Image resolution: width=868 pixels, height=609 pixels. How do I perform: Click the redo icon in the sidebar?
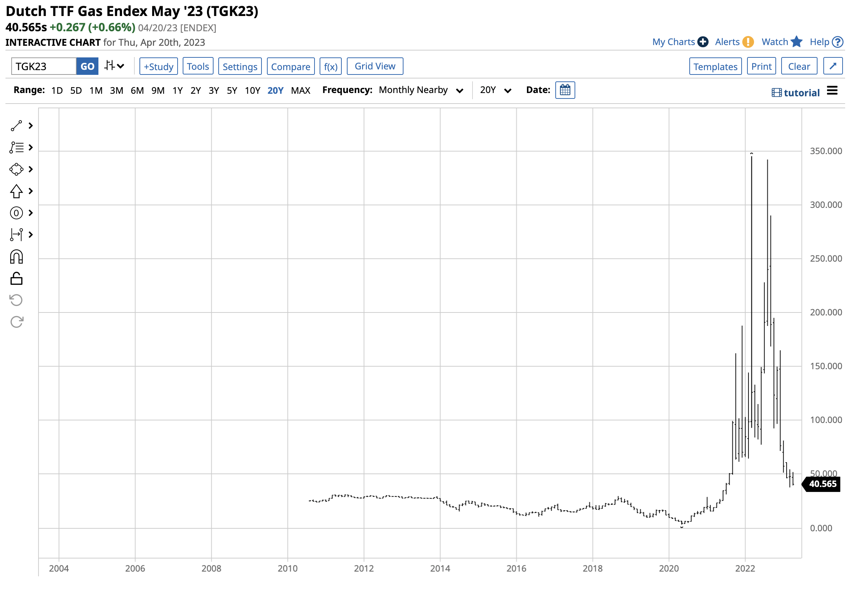pos(16,322)
